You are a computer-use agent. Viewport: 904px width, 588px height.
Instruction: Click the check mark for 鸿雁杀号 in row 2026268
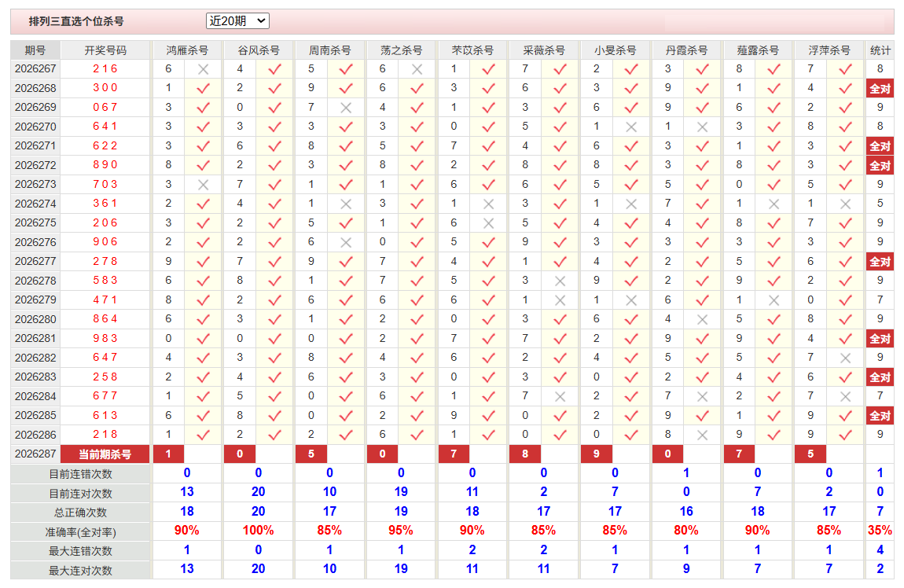203,89
